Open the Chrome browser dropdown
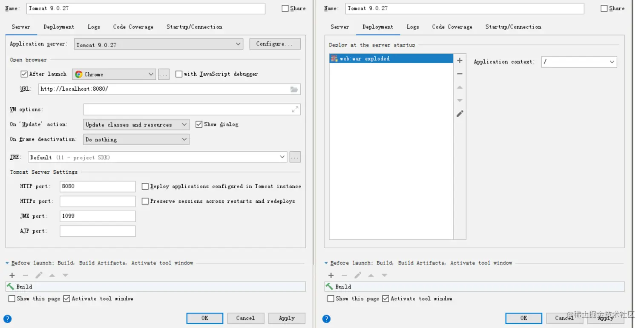 point(114,74)
